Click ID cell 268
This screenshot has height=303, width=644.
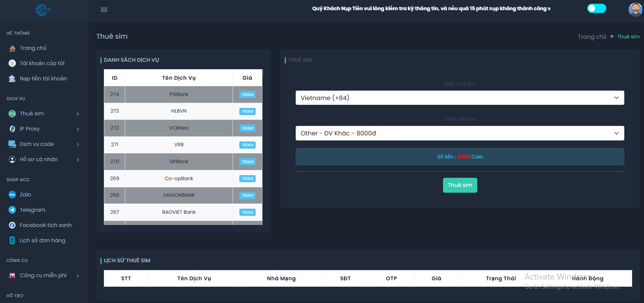[115, 195]
